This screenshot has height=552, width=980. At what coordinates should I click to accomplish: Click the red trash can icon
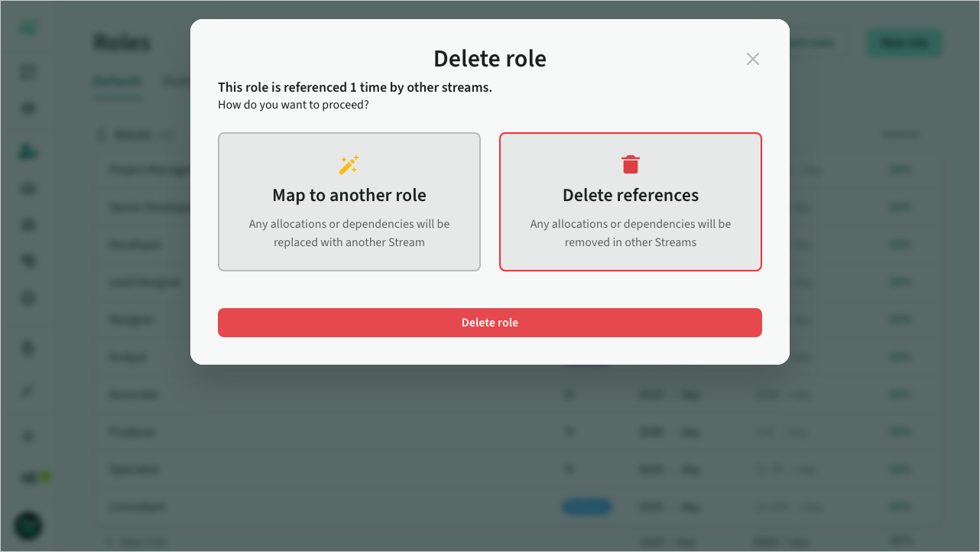point(631,164)
